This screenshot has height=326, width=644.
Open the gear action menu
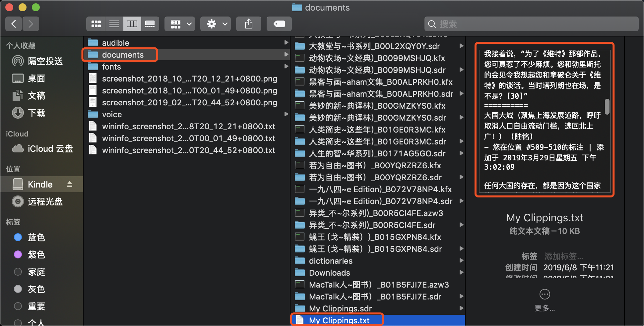pyautogui.click(x=216, y=24)
